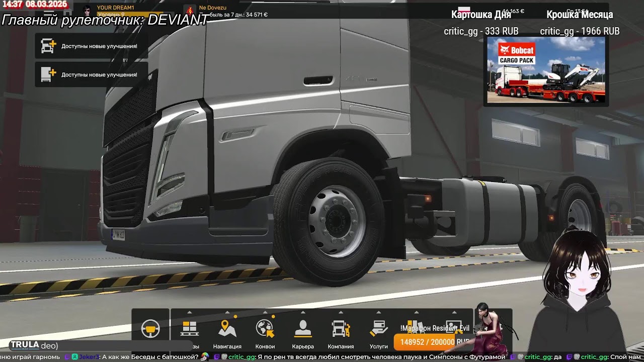Click critic_gg - 333 RUB donor text

tap(481, 31)
